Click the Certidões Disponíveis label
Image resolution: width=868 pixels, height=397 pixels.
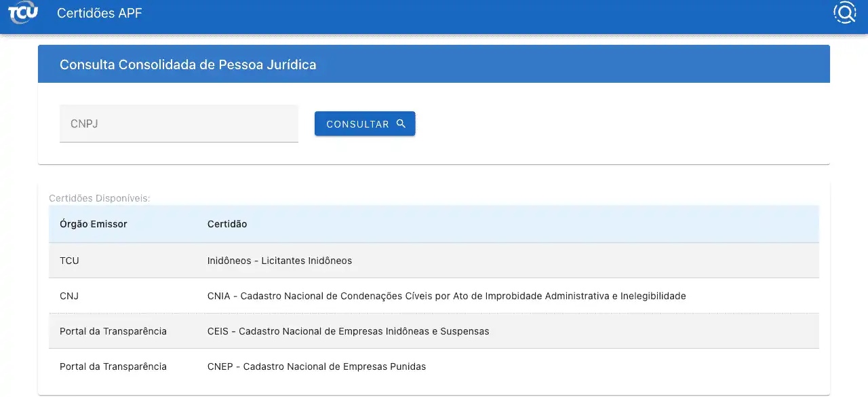point(100,198)
